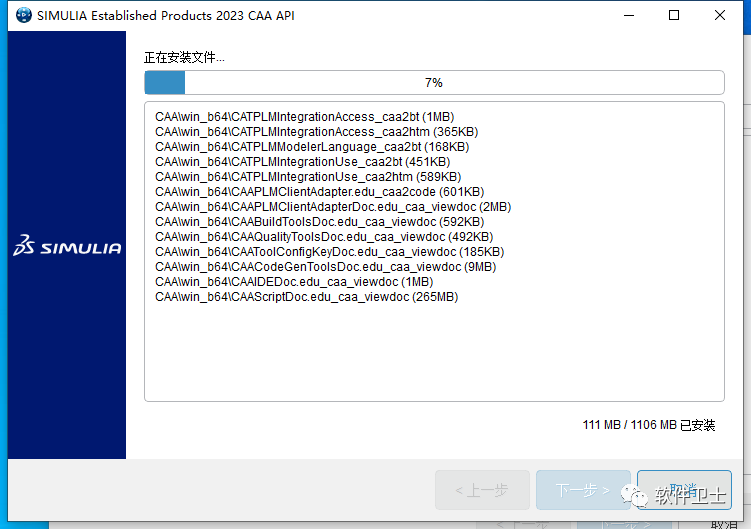
Task: Click the 正在安装文件... status label
Action: pos(184,58)
